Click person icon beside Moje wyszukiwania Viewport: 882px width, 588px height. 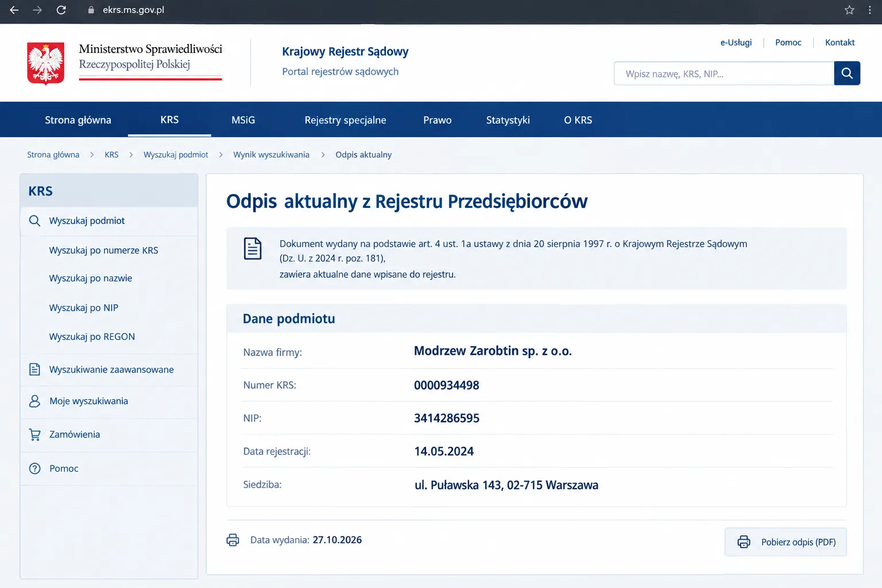[34, 401]
